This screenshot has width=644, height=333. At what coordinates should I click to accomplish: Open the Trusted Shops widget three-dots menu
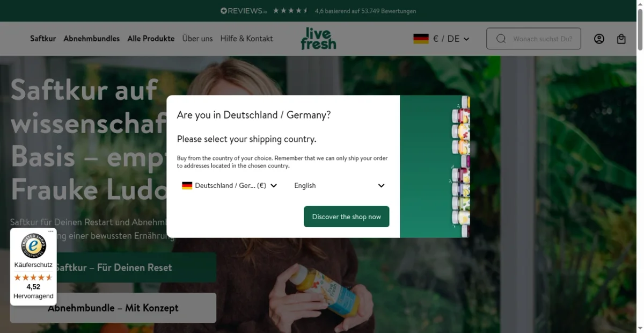click(x=51, y=231)
